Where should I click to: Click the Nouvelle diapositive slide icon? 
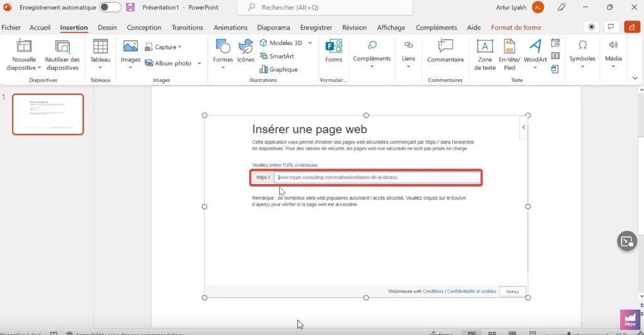pyautogui.click(x=23, y=46)
